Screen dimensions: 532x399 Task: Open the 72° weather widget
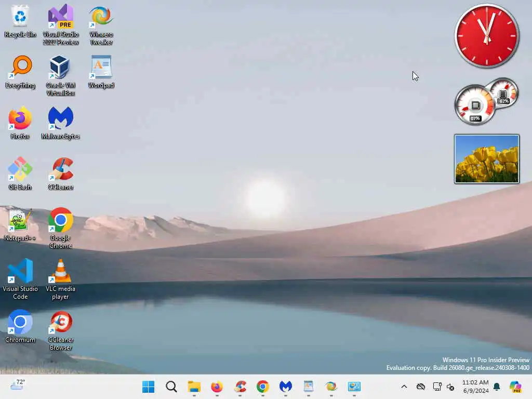point(17,385)
